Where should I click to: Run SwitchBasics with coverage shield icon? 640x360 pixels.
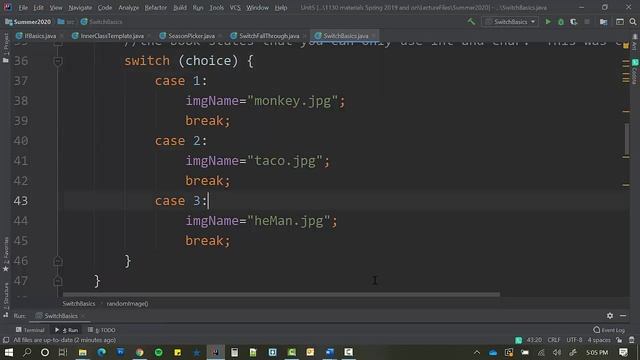pyautogui.click(x=573, y=22)
